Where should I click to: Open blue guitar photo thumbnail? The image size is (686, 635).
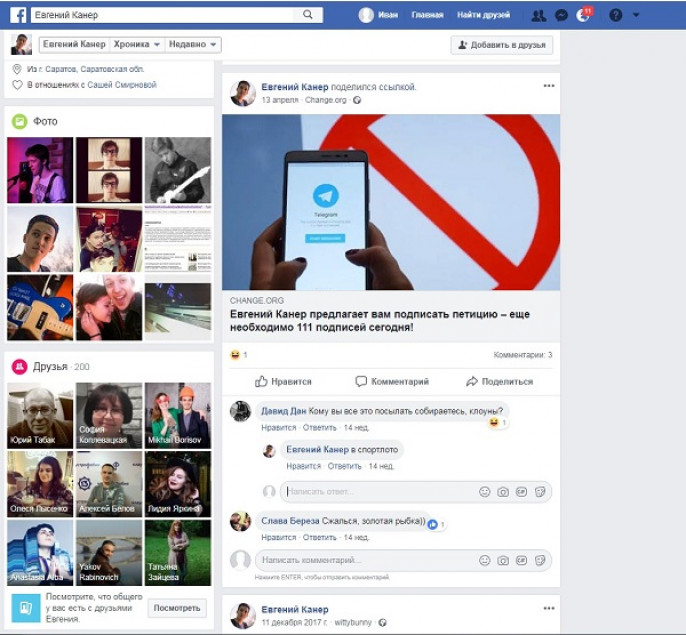[40, 308]
